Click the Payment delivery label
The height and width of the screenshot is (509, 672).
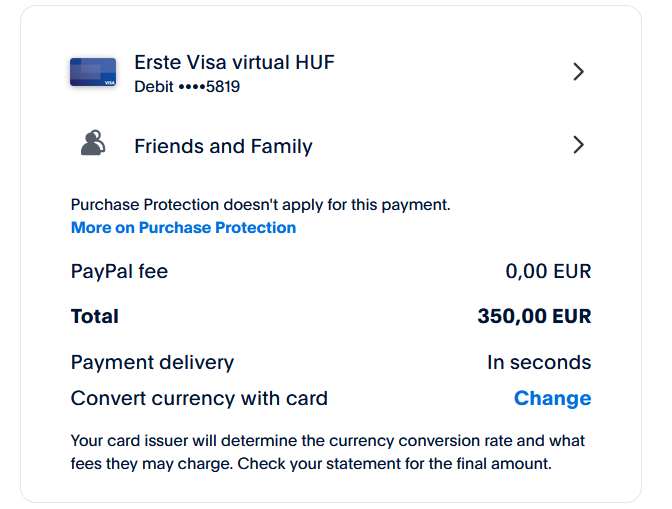pos(152,362)
